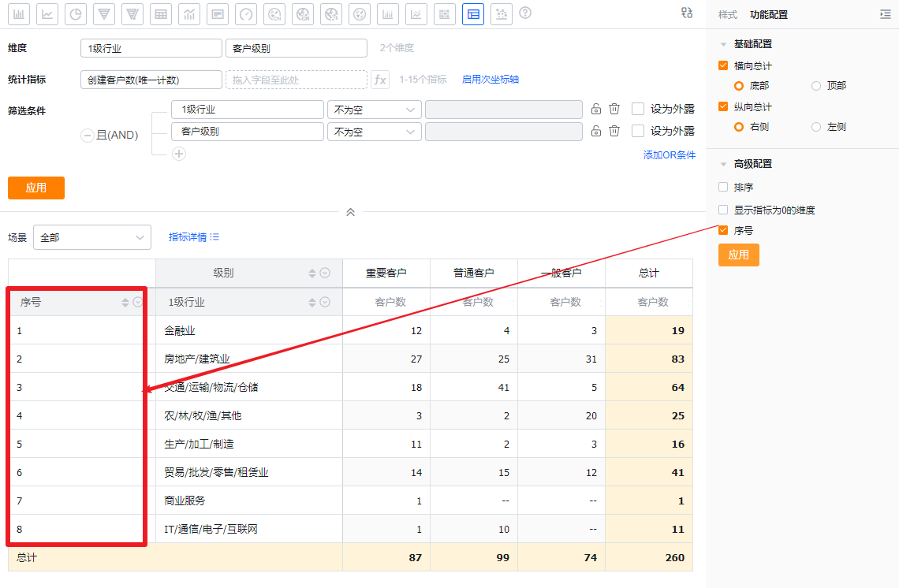Click 应用 button below filter conditions

[x=36, y=188]
